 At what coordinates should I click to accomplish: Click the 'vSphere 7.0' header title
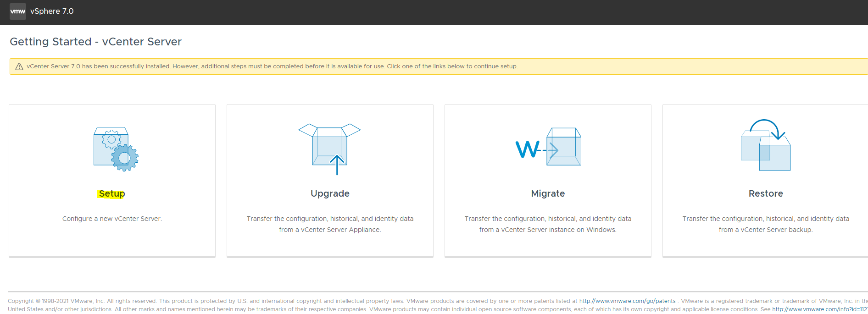coord(52,11)
